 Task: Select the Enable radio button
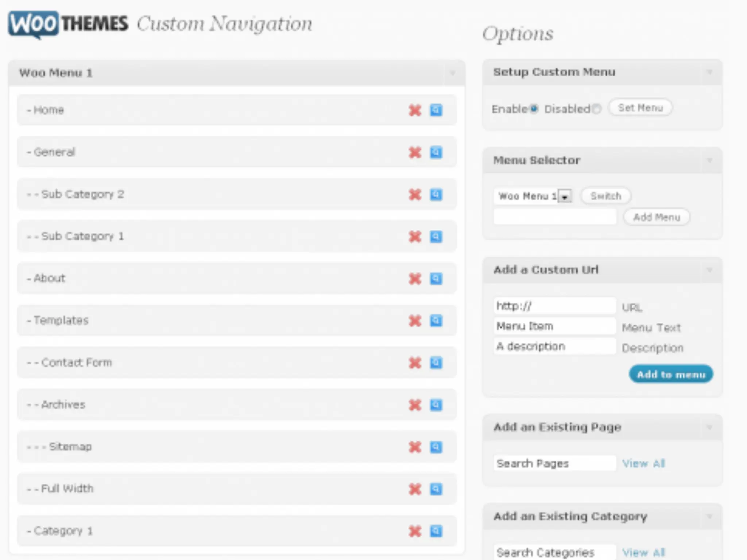(x=534, y=109)
